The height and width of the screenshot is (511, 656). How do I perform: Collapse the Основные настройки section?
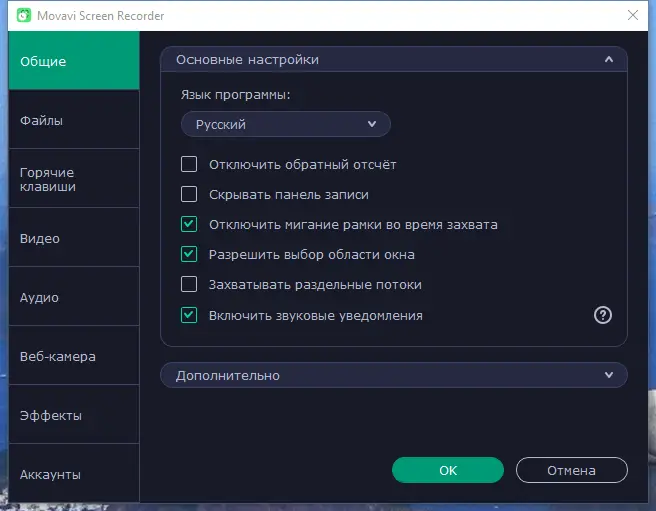pos(608,60)
